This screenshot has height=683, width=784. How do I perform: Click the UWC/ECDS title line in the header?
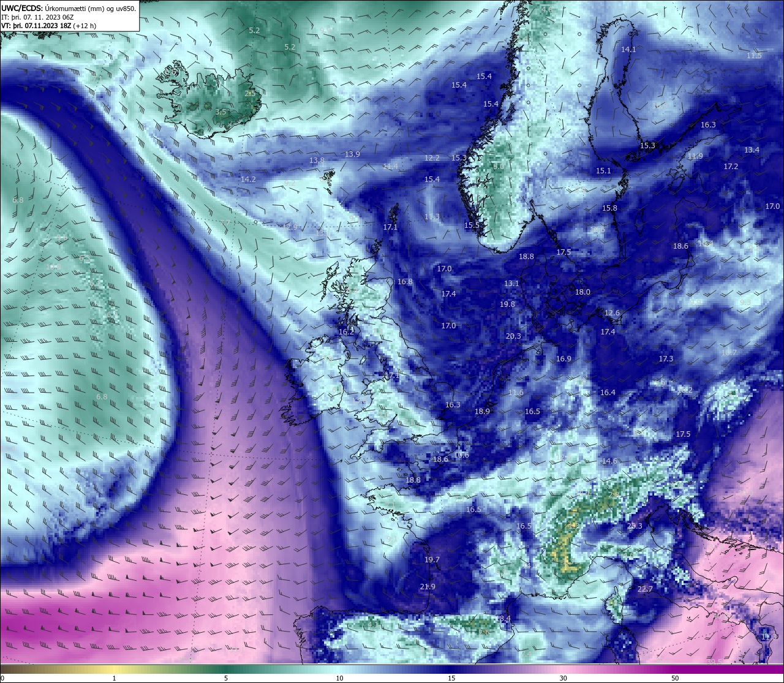tap(69, 8)
